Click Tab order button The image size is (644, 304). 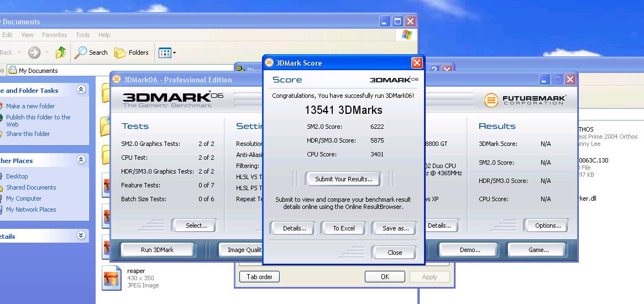[x=259, y=277]
